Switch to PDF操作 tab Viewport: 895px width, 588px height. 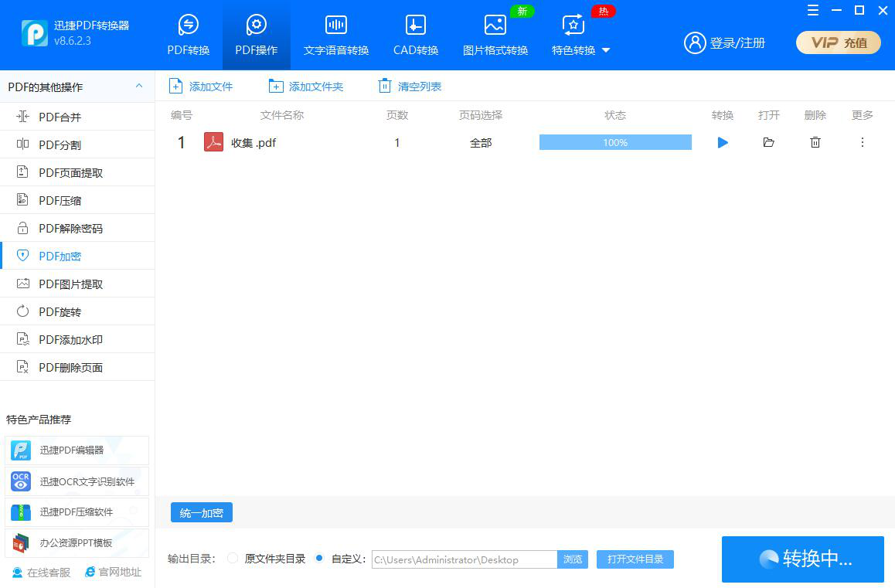point(257,36)
